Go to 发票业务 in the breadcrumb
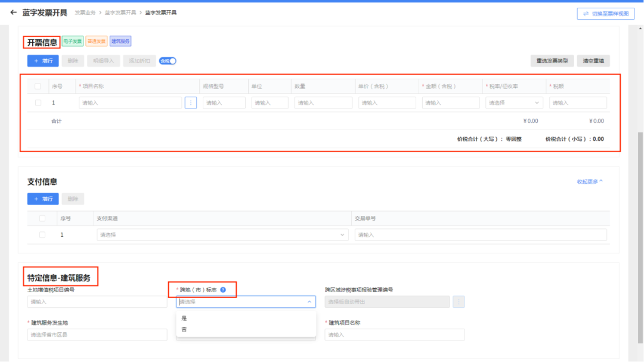Image resolution: width=644 pixels, height=362 pixels. coord(85,13)
